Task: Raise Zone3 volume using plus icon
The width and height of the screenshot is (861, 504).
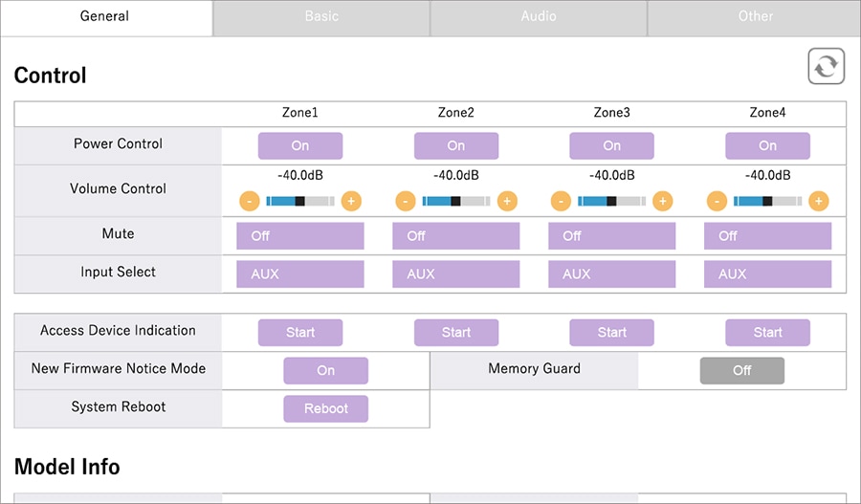Action: point(663,201)
